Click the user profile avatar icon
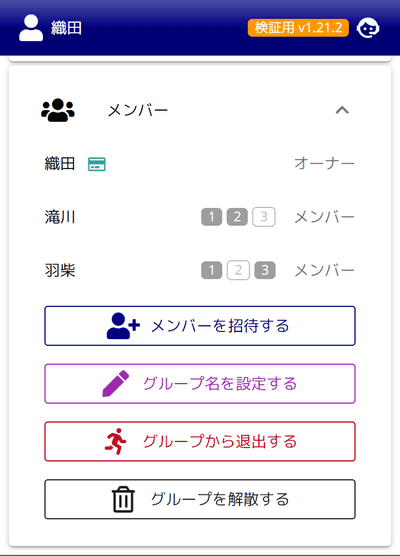 [31, 28]
